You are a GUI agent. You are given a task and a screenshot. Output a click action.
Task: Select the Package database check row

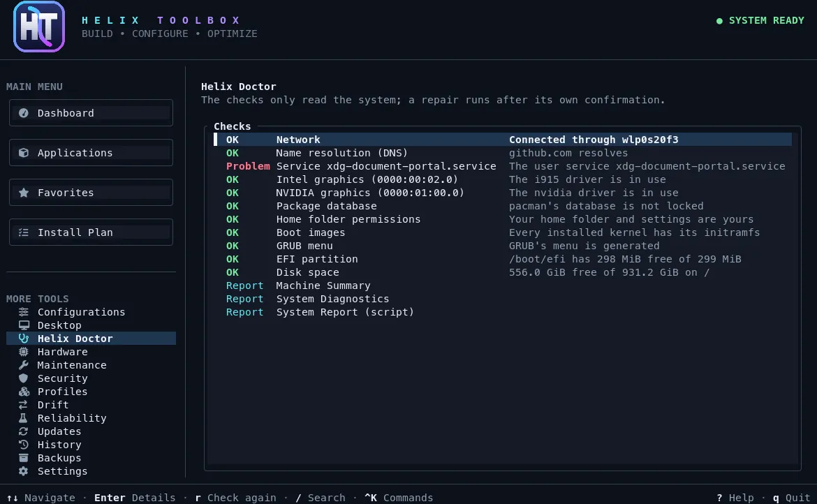[x=503, y=206]
